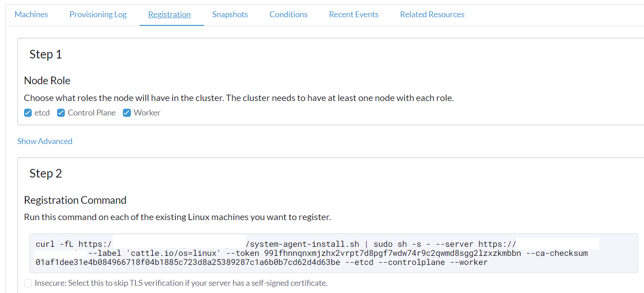Switch to the Provisioning Log tab
Viewport: 644px width, 293px height.
click(x=98, y=14)
